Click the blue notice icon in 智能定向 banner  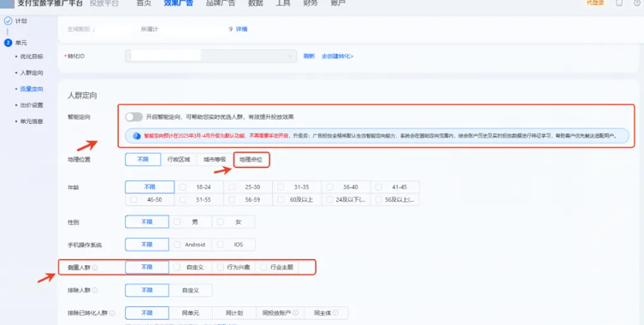click(x=137, y=136)
